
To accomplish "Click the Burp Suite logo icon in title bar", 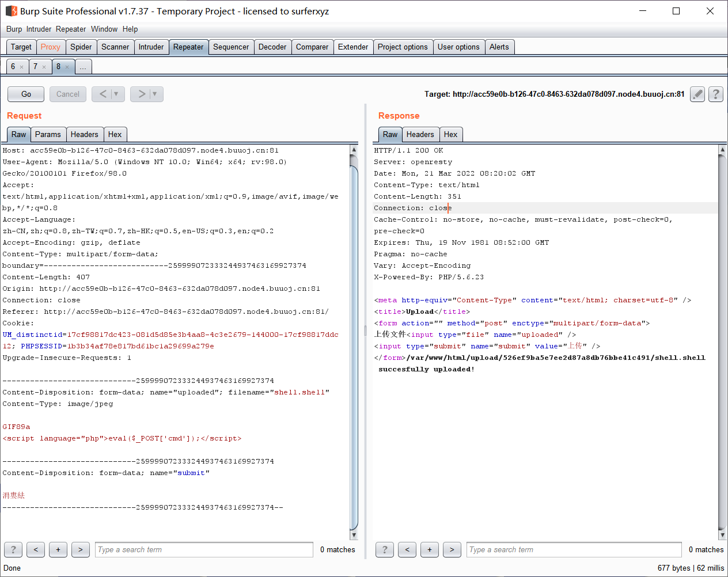I will pyautogui.click(x=11, y=11).
